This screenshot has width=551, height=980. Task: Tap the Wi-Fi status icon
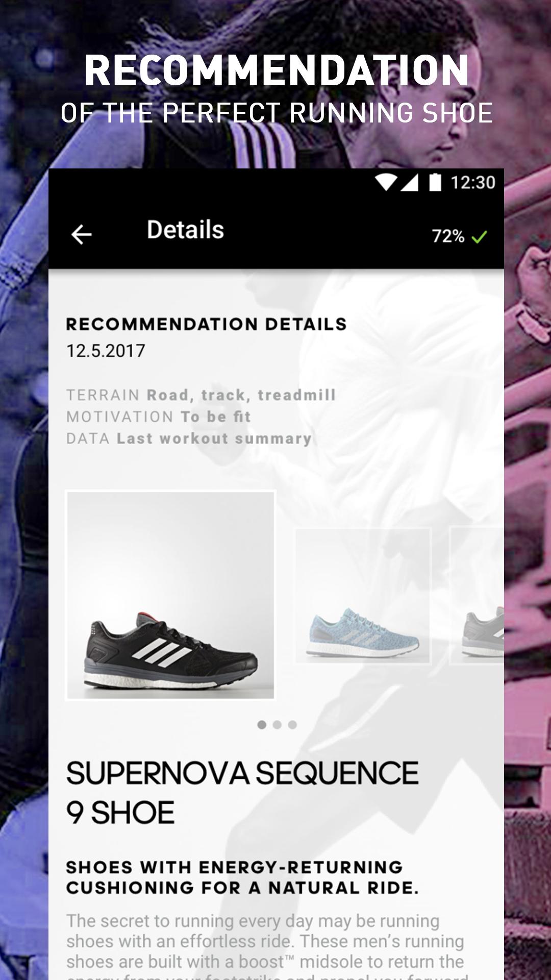(386, 182)
